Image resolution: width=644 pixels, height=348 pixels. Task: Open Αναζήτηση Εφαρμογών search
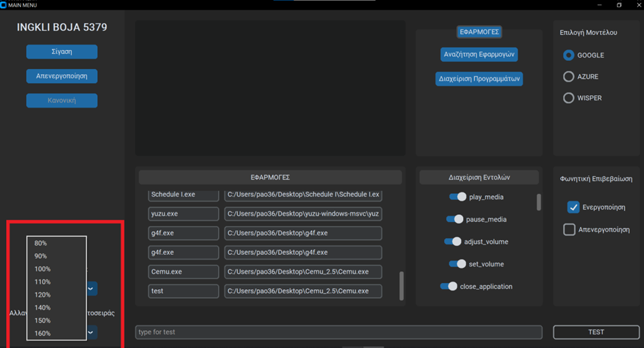(479, 54)
